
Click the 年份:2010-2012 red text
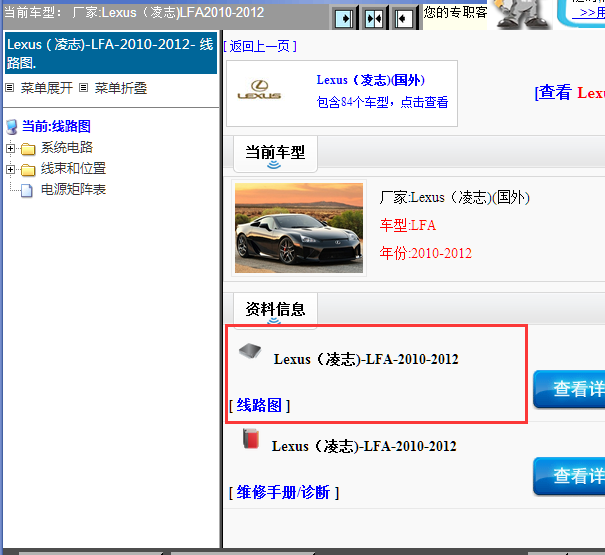tap(426, 253)
